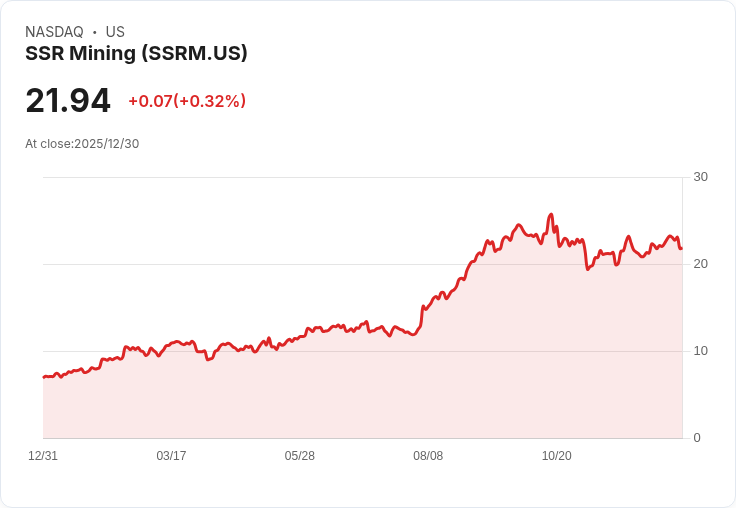Click the leftmost start of the price line
Screen dimensions: 736x508
44,377
